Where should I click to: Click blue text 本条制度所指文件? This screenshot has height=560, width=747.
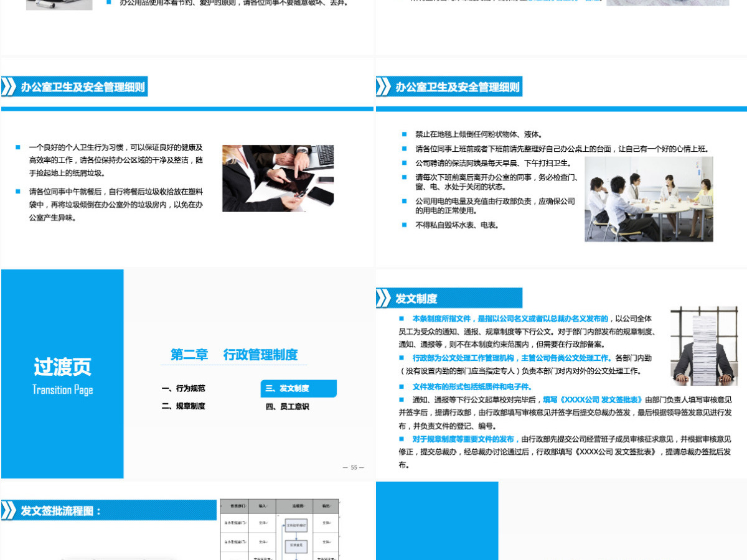click(x=510, y=318)
